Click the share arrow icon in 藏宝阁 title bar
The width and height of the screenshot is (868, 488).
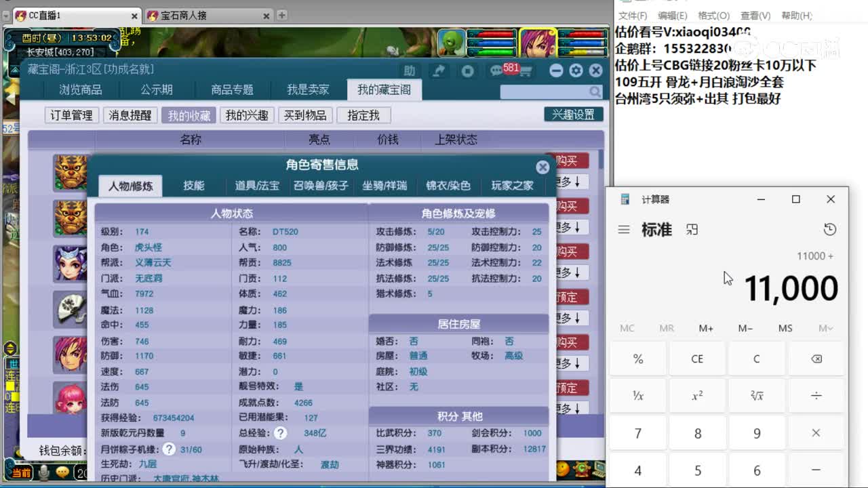tap(439, 70)
